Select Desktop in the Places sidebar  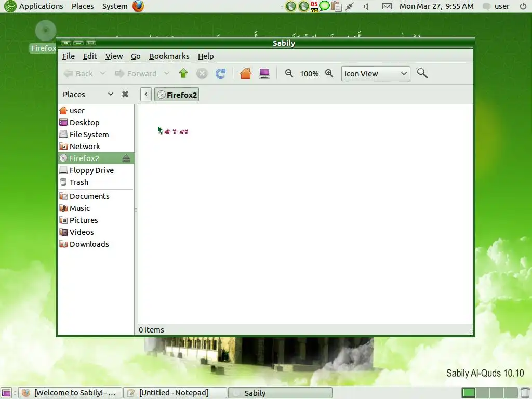pos(96,123)
